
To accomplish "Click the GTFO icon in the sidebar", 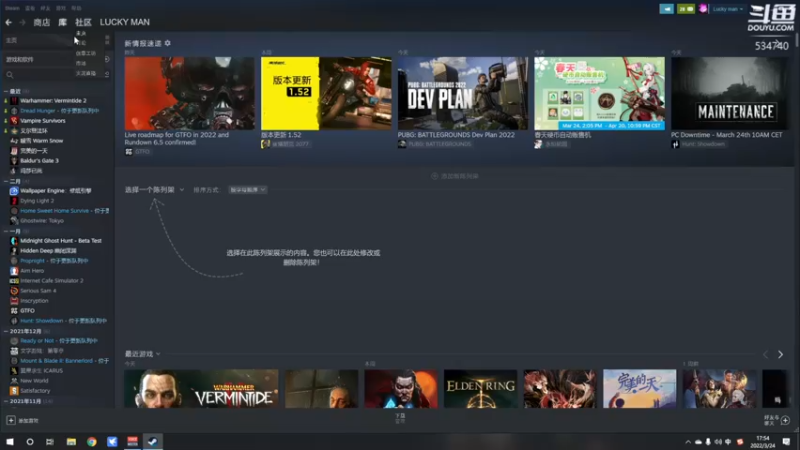I will click(x=14, y=311).
